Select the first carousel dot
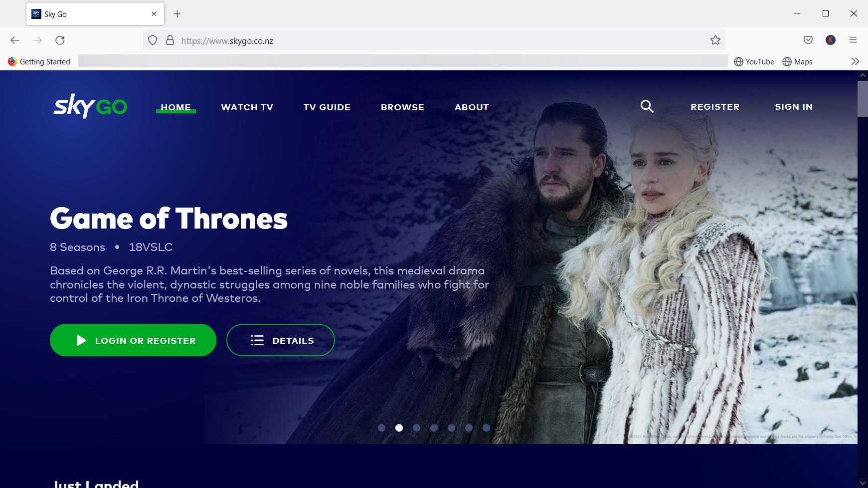Viewport: 868px width, 488px height. pyautogui.click(x=381, y=428)
